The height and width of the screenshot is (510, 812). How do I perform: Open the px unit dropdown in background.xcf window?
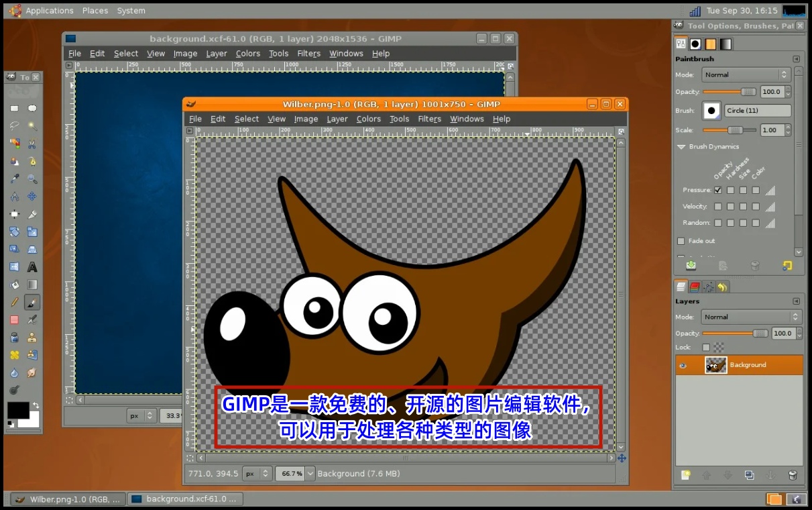tap(141, 415)
